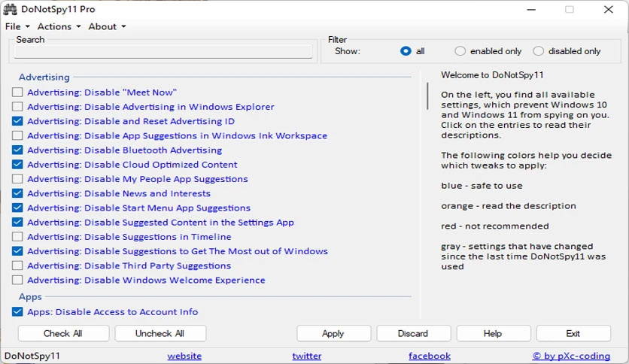
Task: Open the website link
Action: pyautogui.click(x=184, y=356)
